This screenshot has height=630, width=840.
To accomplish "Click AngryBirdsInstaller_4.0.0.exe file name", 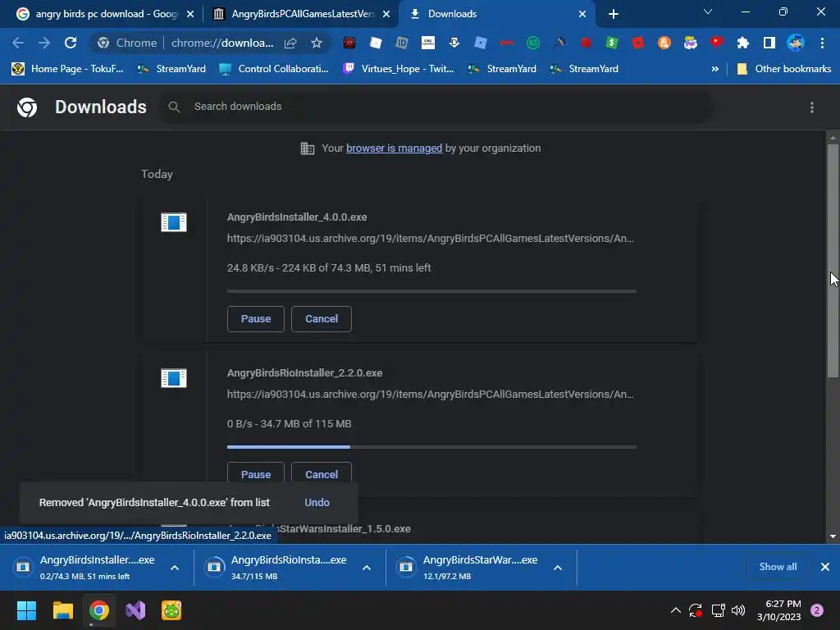I will coord(297,217).
